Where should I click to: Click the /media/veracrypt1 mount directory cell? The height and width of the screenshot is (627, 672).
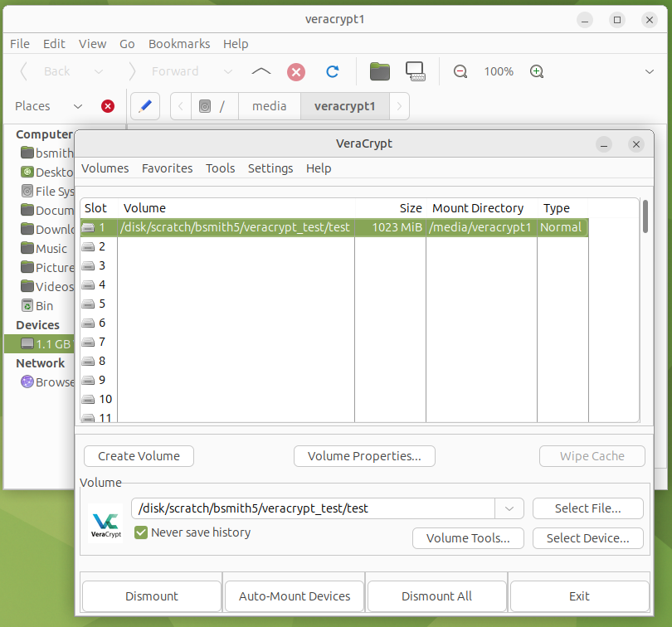[x=481, y=227]
